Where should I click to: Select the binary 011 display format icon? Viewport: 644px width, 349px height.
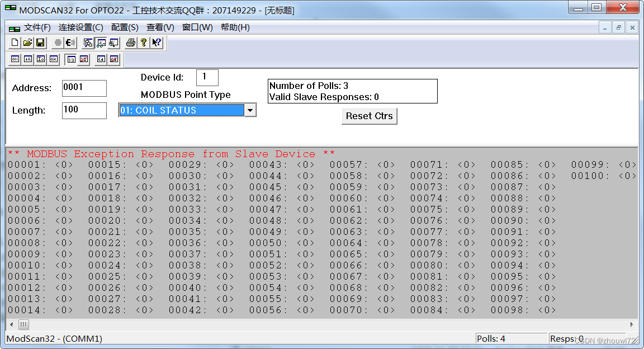(x=15, y=59)
